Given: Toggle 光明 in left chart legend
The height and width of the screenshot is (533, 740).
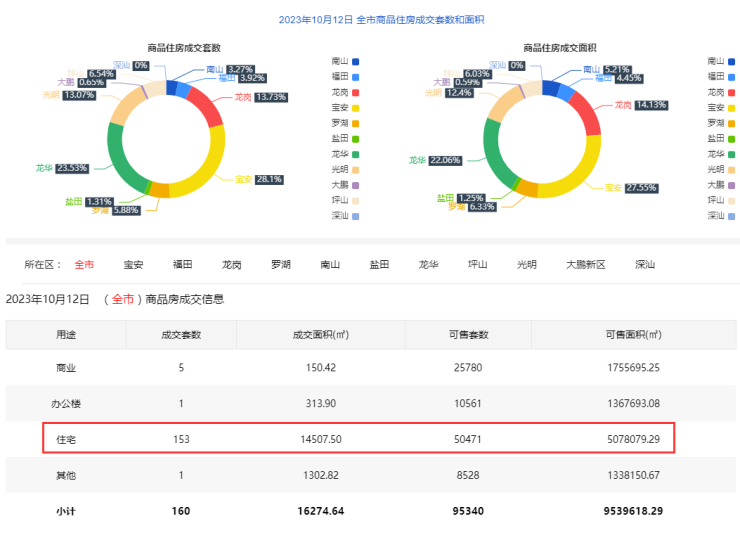Looking at the screenshot, I should pos(344,169).
